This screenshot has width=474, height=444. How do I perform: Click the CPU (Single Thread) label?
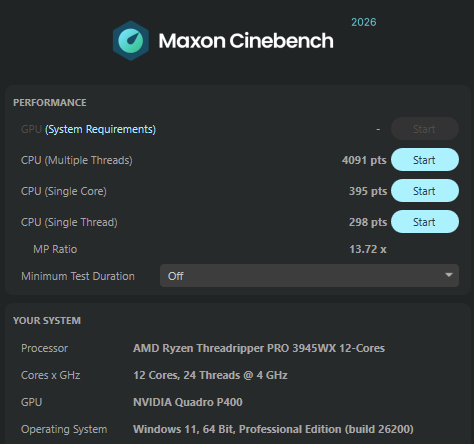click(69, 222)
